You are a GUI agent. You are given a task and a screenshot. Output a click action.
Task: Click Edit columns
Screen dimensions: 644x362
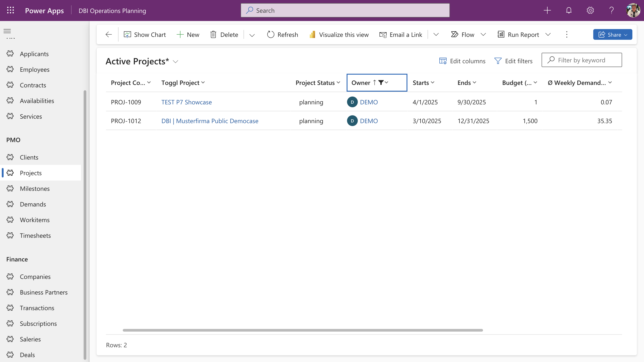(x=462, y=61)
